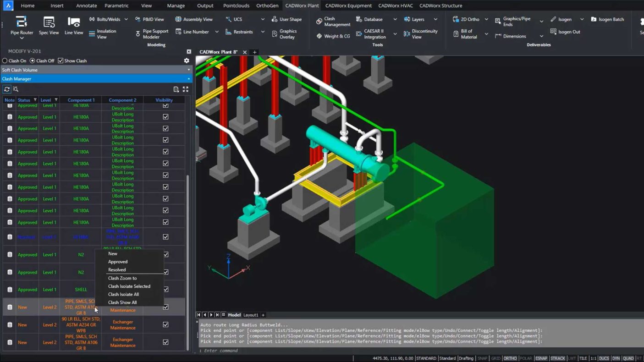Toggle DYN in the status bar
644x362 pixels.
click(616, 358)
